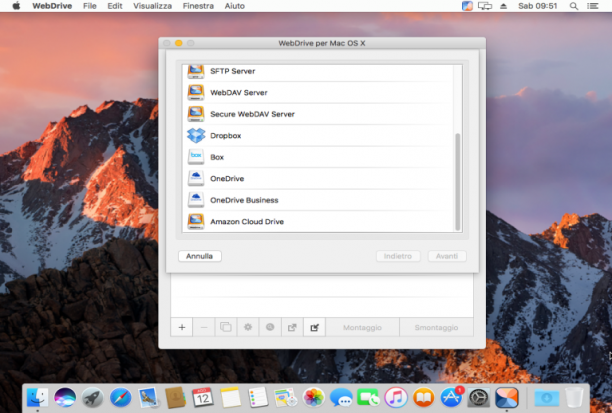The image size is (612, 413).
Task: Click the Sab 09:51 clock
Action: pos(537,6)
